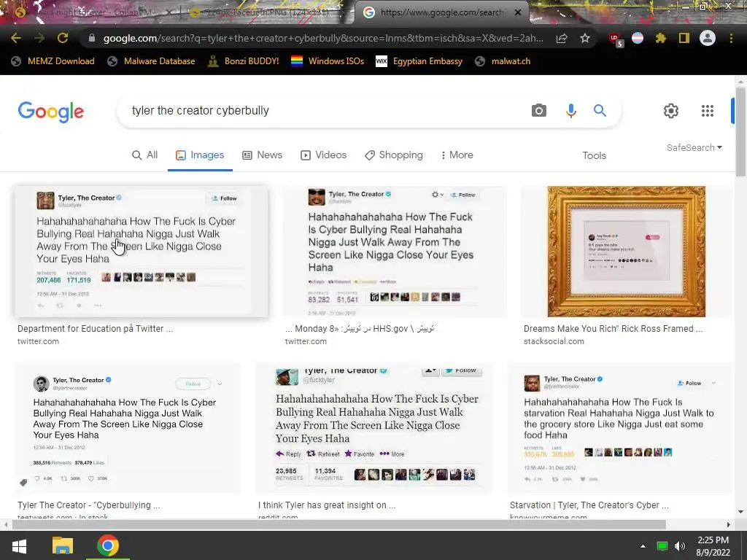Image resolution: width=747 pixels, height=560 pixels.
Task: Submit search with the magnifier icon
Action: (x=600, y=111)
